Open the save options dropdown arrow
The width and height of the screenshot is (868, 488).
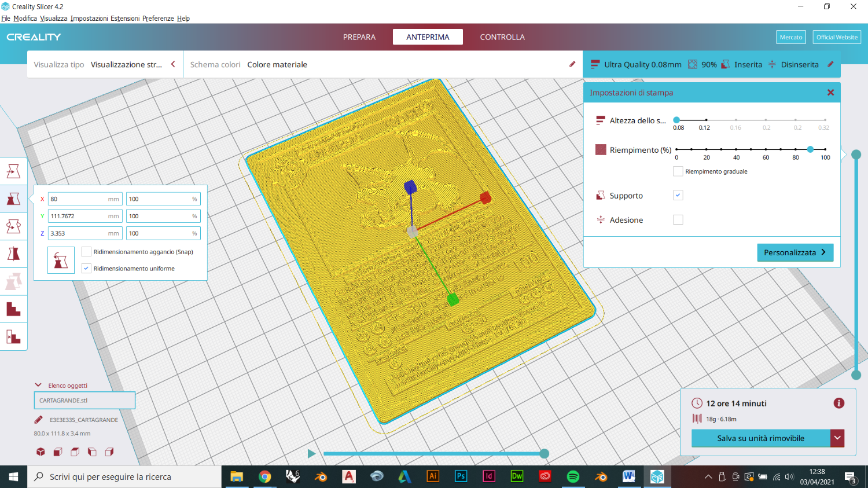pyautogui.click(x=837, y=438)
